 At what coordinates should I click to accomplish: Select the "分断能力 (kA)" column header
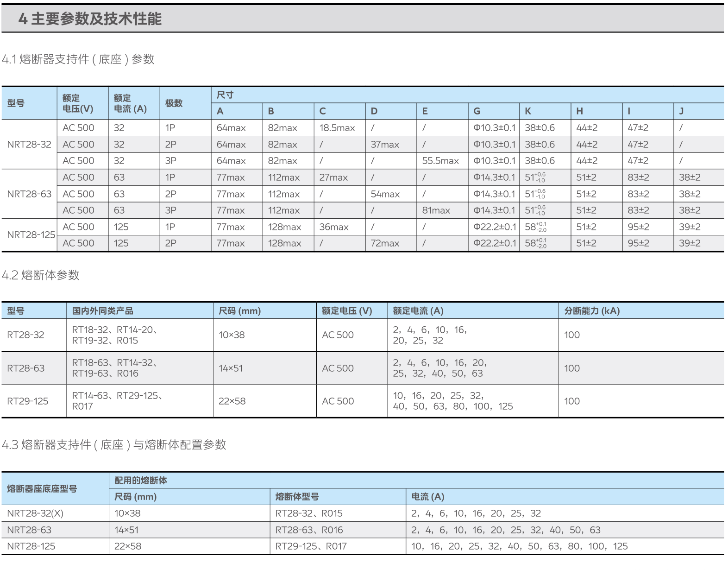592,311
